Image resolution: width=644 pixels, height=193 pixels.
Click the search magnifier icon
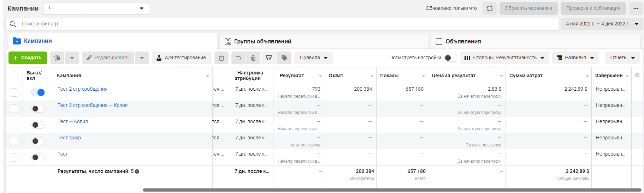pos(13,24)
